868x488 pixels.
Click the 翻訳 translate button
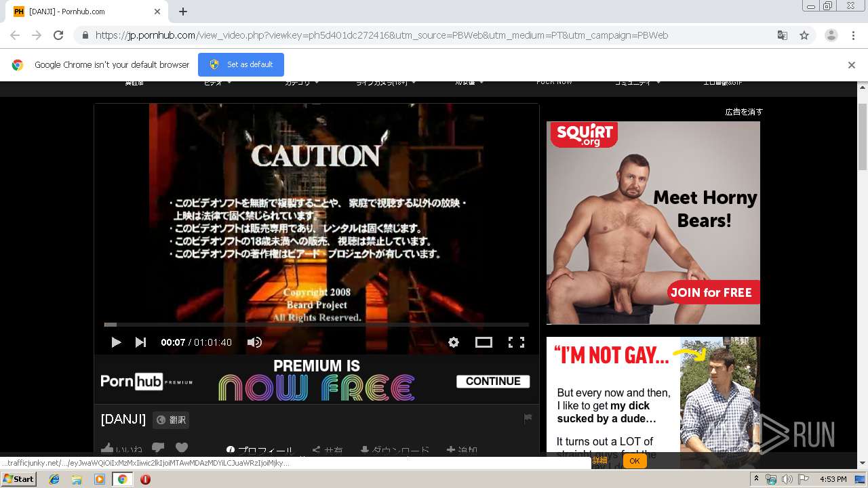click(171, 420)
